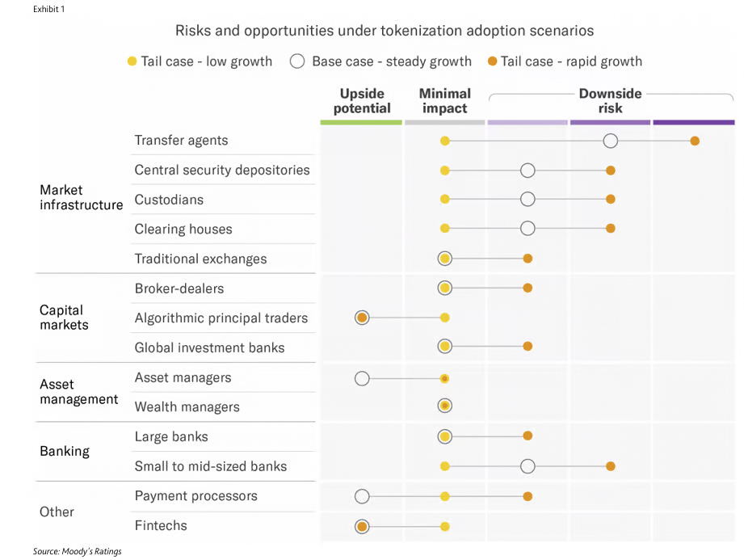
Task: Click Payment processors base case open circle
Action: pyautogui.click(x=362, y=496)
